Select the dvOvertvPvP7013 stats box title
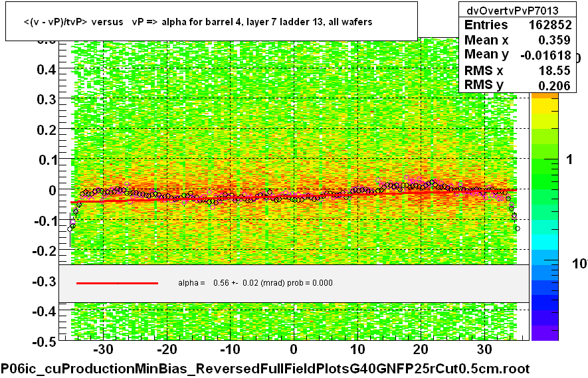The height and width of the screenshot is (378, 588). [x=512, y=11]
